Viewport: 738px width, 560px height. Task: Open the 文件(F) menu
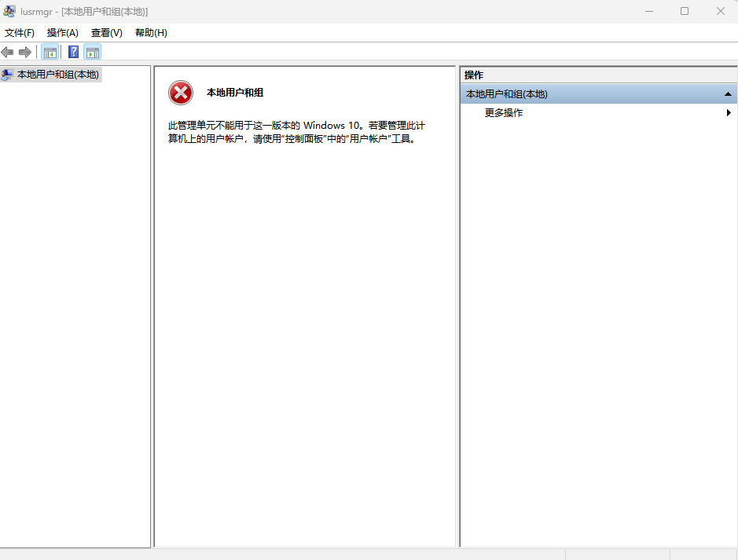pos(20,33)
